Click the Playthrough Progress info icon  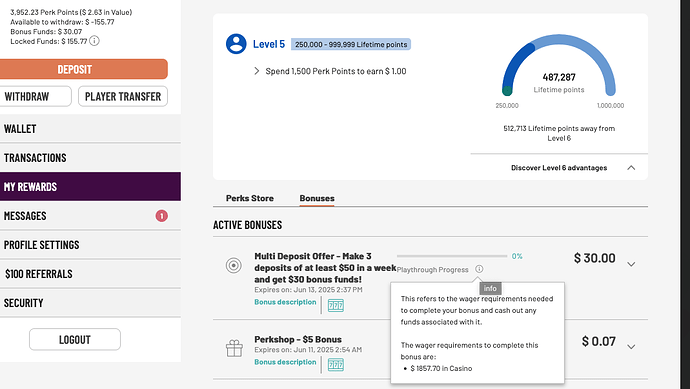click(x=479, y=269)
